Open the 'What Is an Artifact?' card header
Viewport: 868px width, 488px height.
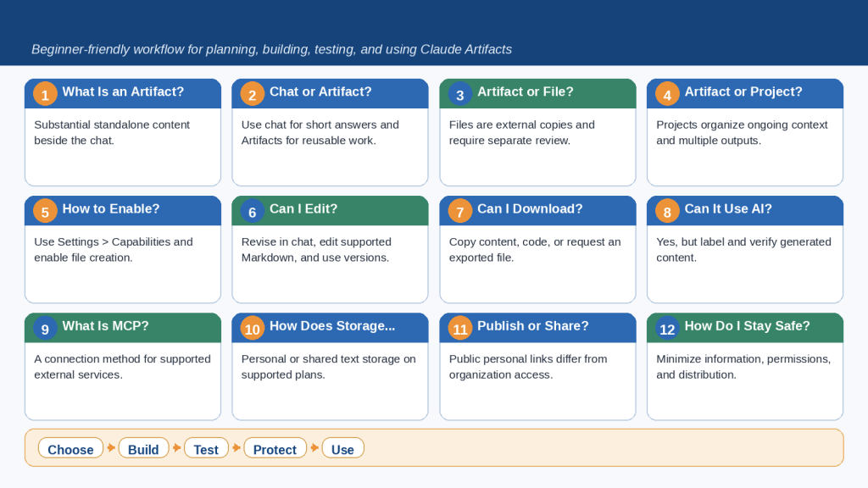(123, 93)
